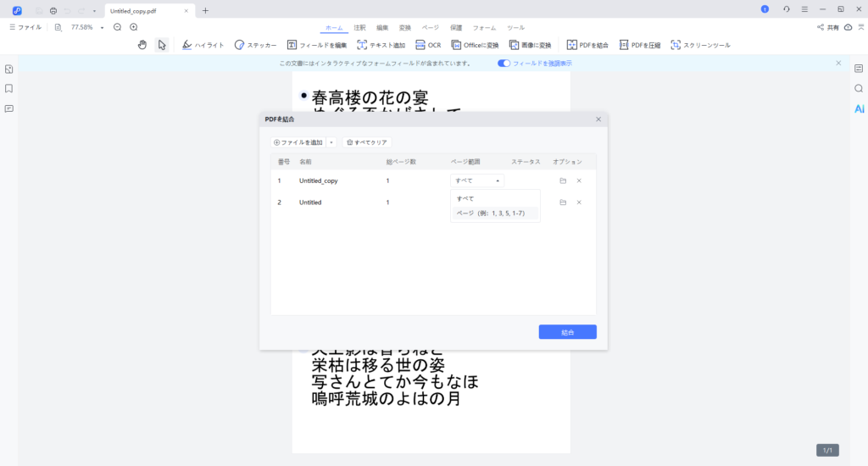Image resolution: width=868 pixels, height=466 pixels.
Task: Zoom out with the minus magnifier icon
Action: click(x=117, y=27)
